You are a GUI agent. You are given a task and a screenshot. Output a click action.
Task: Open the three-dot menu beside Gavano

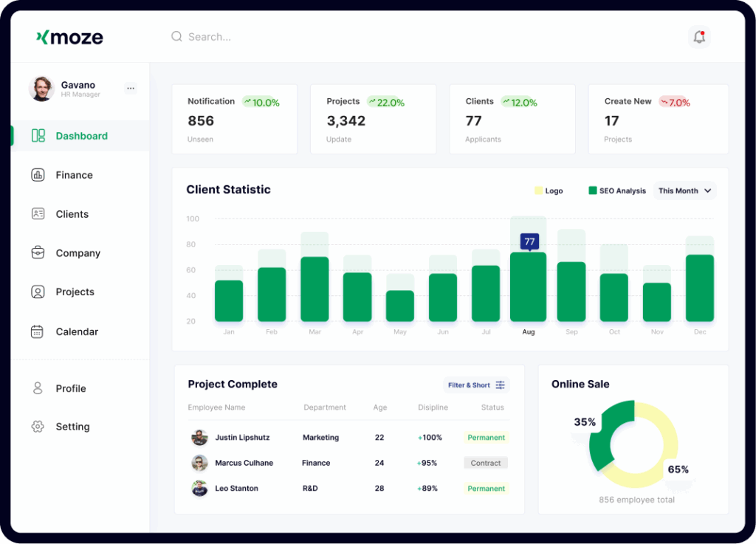(x=131, y=89)
